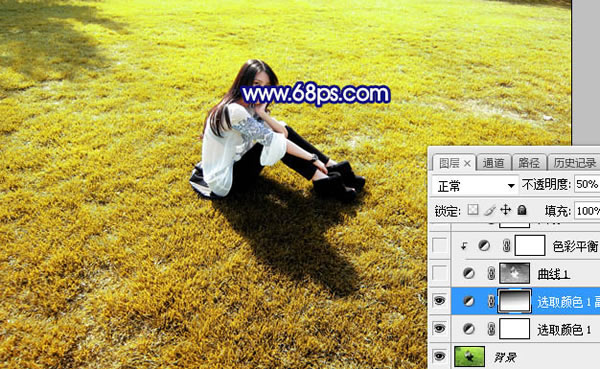Click the 色彩平衡 adjustment layer icon
600x369 pixels.
(484, 246)
